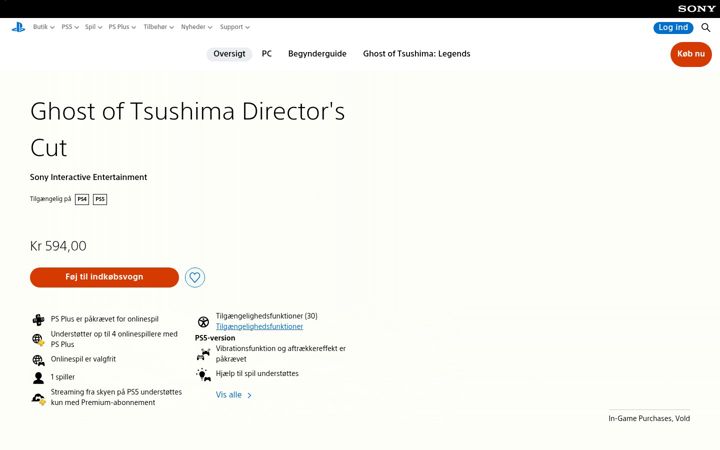
Task: Click the Log ind button
Action: coord(673,28)
